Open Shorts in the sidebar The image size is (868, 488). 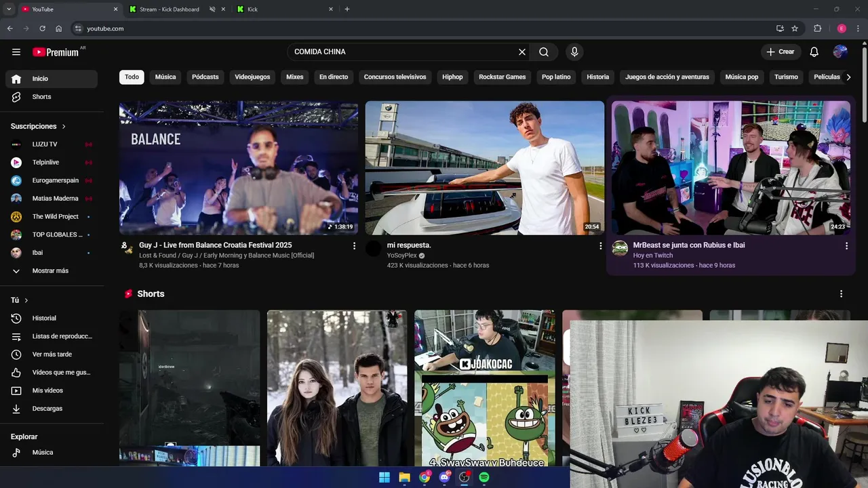coord(52,97)
